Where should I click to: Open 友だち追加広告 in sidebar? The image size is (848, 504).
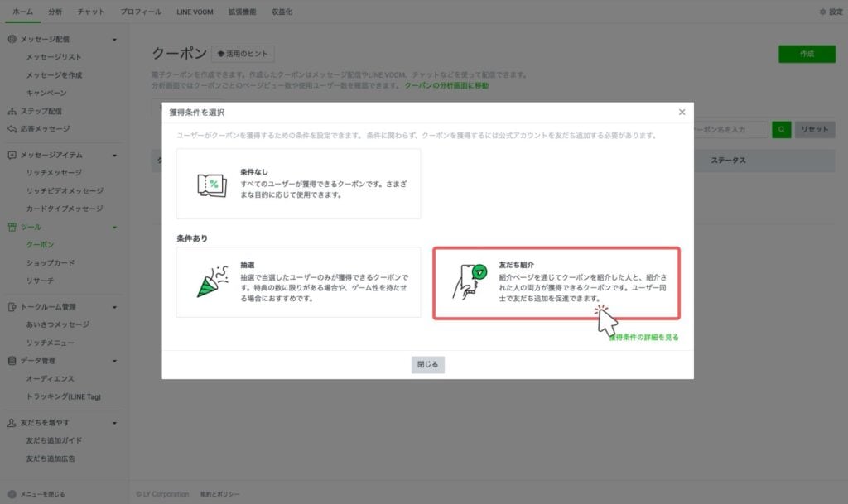click(51, 458)
